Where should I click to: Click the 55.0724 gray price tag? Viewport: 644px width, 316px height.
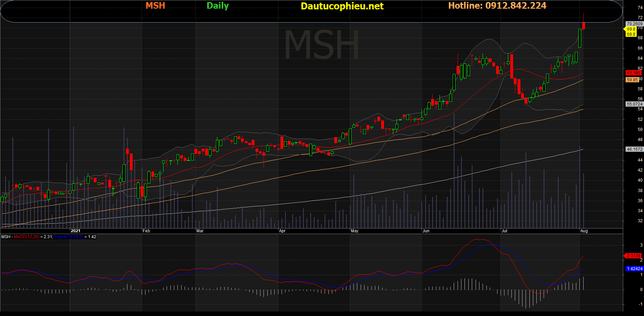[x=634, y=104]
